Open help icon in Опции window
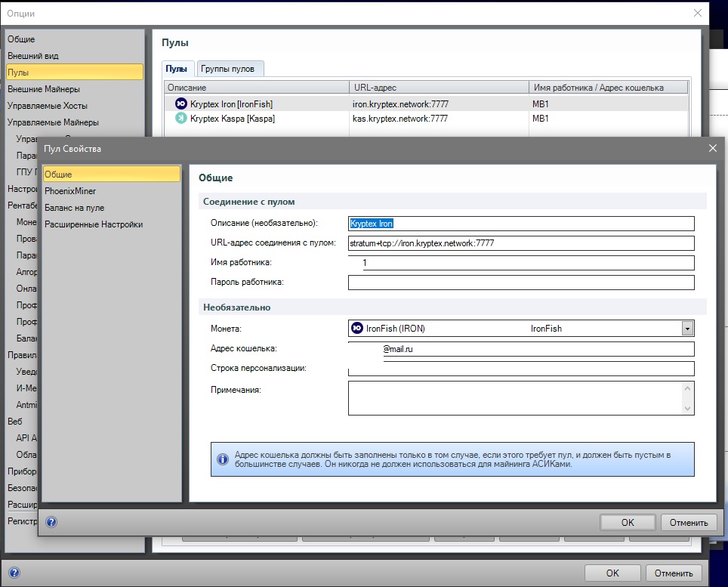The height and width of the screenshot is (587, 728). tap(14, 573)
